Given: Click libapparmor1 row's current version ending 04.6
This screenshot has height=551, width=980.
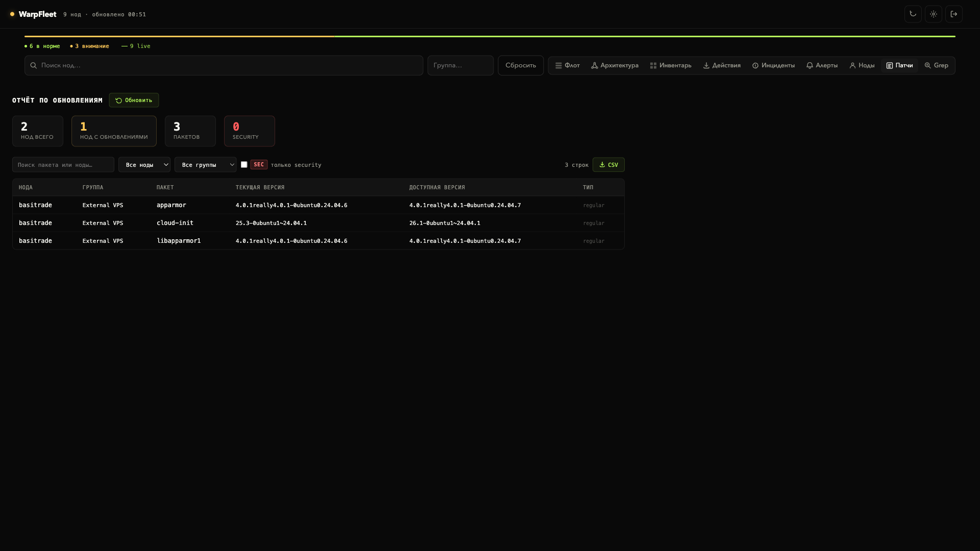Looking at the screenshot, I should [291, 241].
